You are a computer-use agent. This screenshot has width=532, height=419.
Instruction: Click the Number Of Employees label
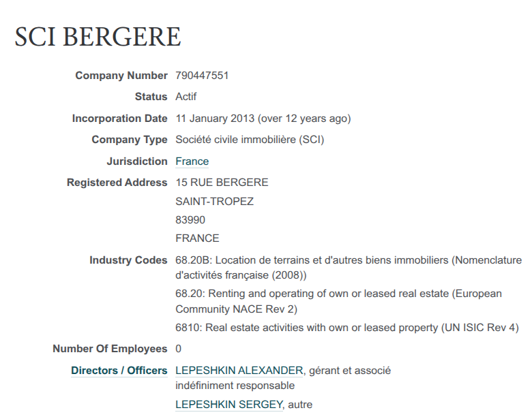110,349
